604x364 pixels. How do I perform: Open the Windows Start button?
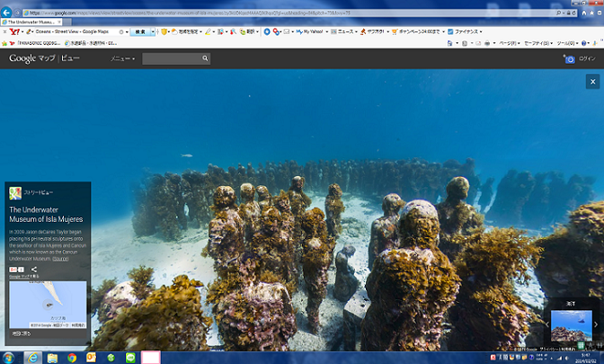tap(8, 358)
